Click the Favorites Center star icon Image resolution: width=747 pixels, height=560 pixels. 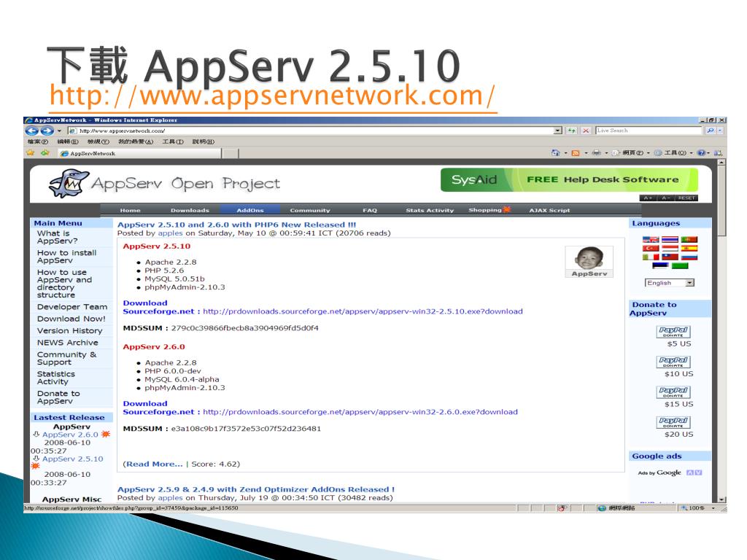pyautogui.click(x=31, y=153)
